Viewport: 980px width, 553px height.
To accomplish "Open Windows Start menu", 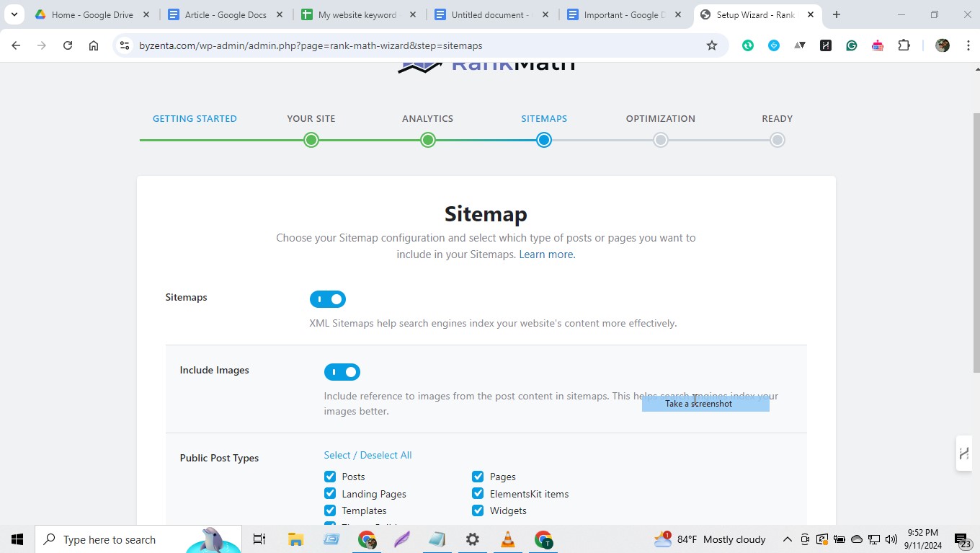I will (x=17, y=539).
